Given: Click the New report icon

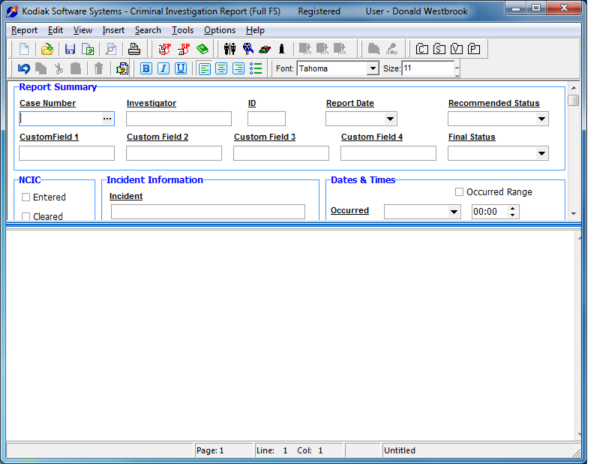Looking at the screenshot, I should [24, 49].
